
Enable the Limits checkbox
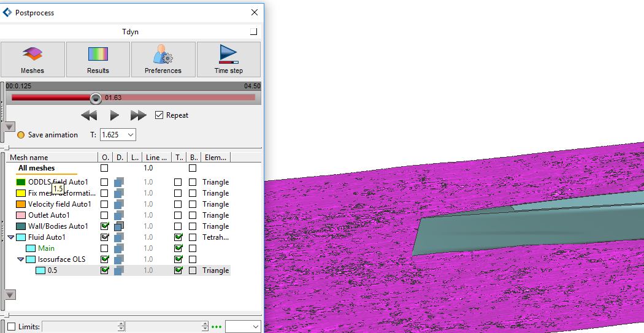[11, 327]
